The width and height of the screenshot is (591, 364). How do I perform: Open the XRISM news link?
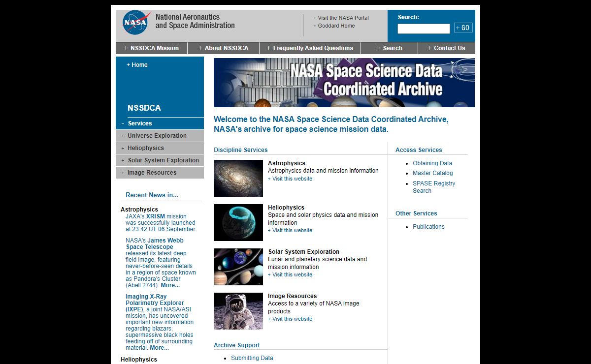point(156,216)
